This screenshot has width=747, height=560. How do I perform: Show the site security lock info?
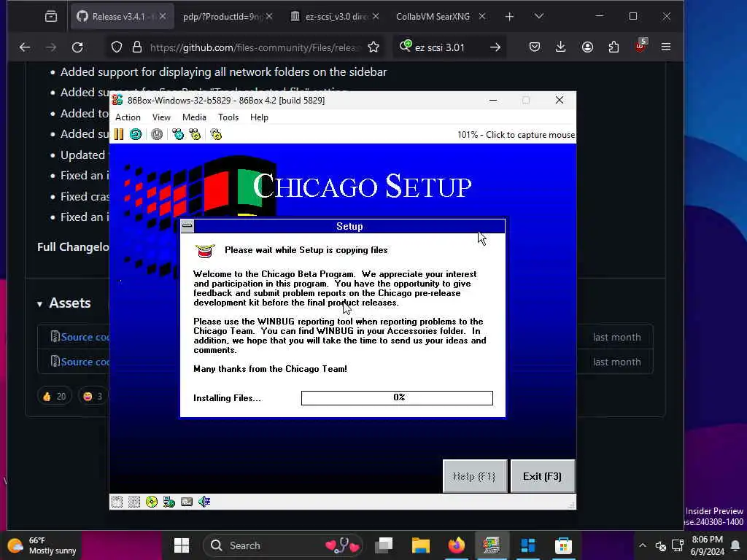point(137,47)
